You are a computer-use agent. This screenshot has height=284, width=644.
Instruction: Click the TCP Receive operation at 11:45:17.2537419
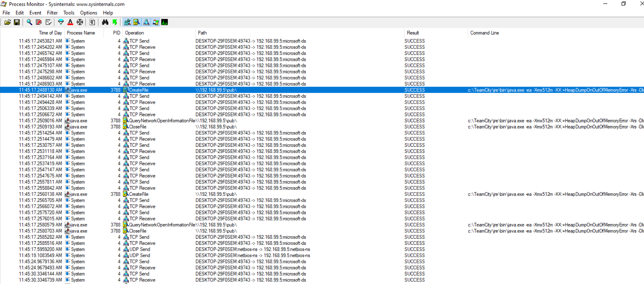[142, 163]
